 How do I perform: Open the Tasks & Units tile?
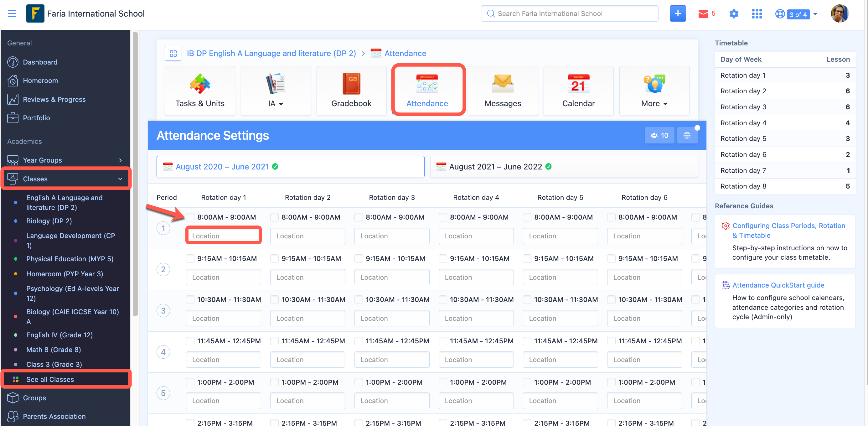click(x=200, y=90)
